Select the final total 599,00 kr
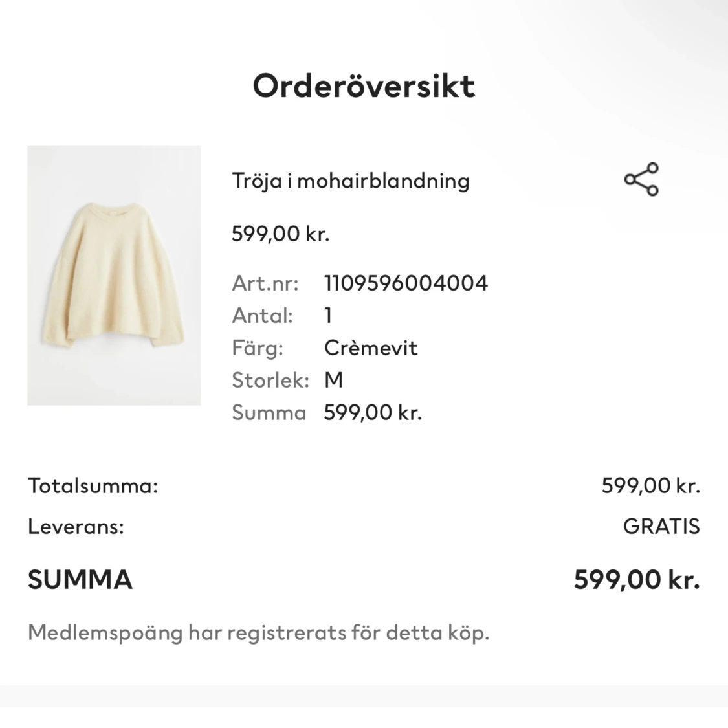The width and height of the screenshot is (728, 728). coord(637,579)
